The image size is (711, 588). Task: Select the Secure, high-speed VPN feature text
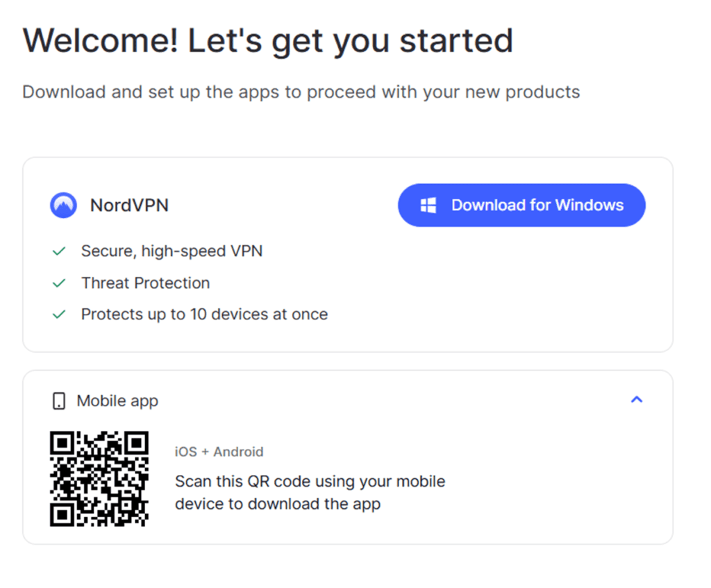(x=172, y=251)
